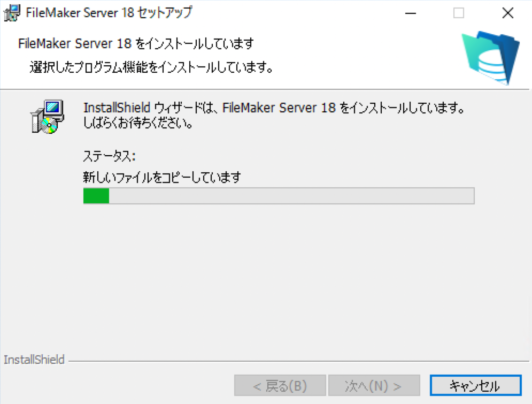Click the installer icon in the title bar
The image size is (532, 404).
coord(12,13)
